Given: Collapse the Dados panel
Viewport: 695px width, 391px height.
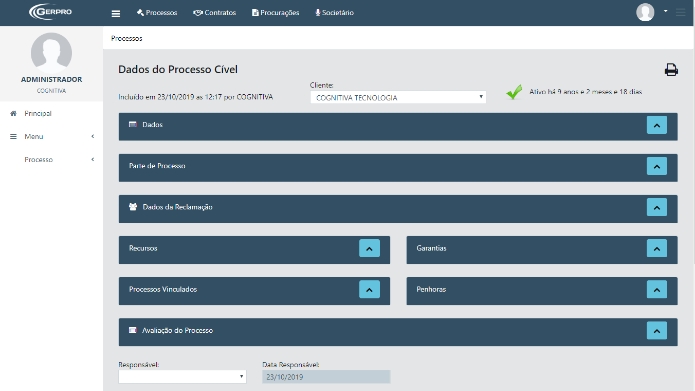Looking at the screenshot, I should (x=657, y=125).
